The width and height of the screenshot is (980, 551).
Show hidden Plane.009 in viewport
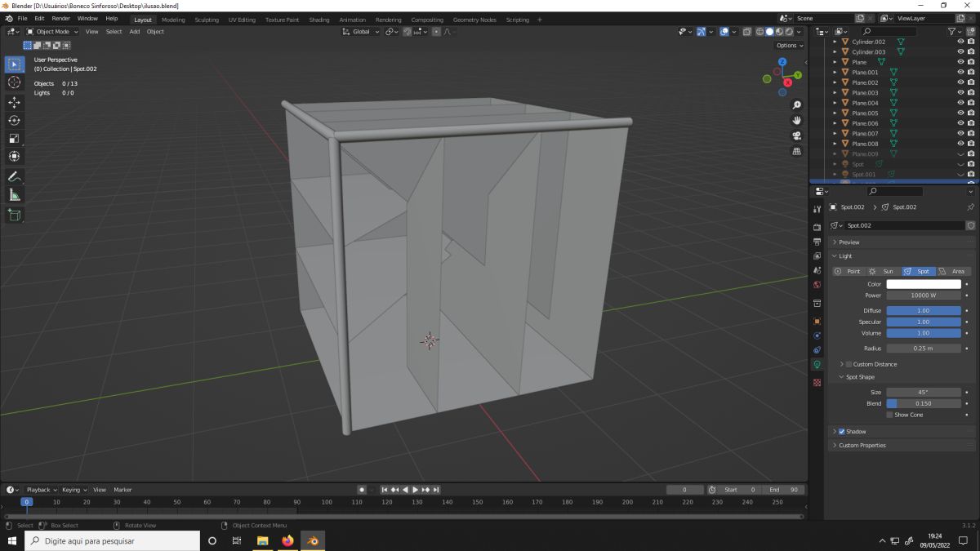(960, 153)
